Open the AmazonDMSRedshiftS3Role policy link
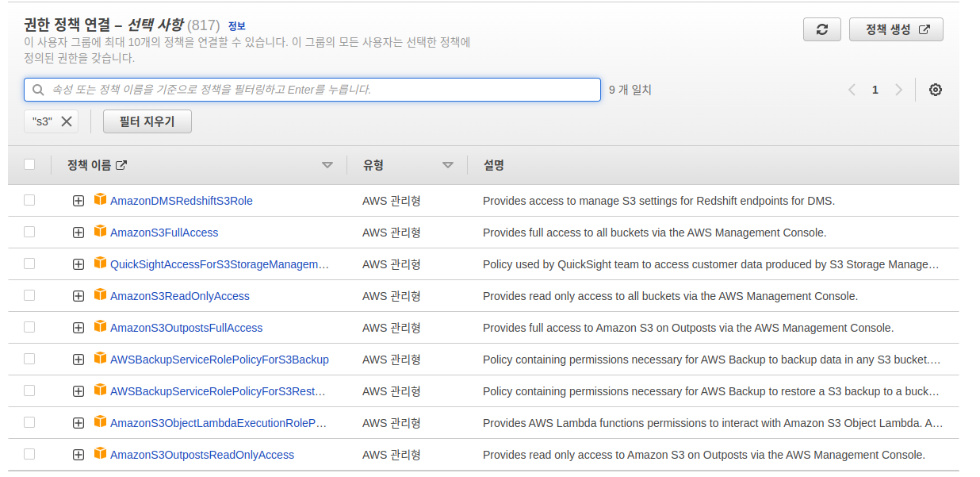The height and width of the screenshot is (477, 980). coord(182,201)
